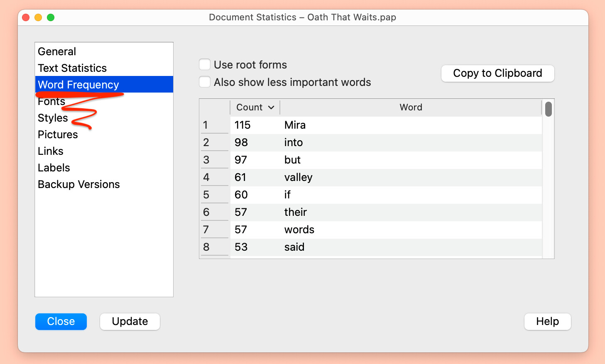
Task: View the Labels section
Action: point(54,168)
